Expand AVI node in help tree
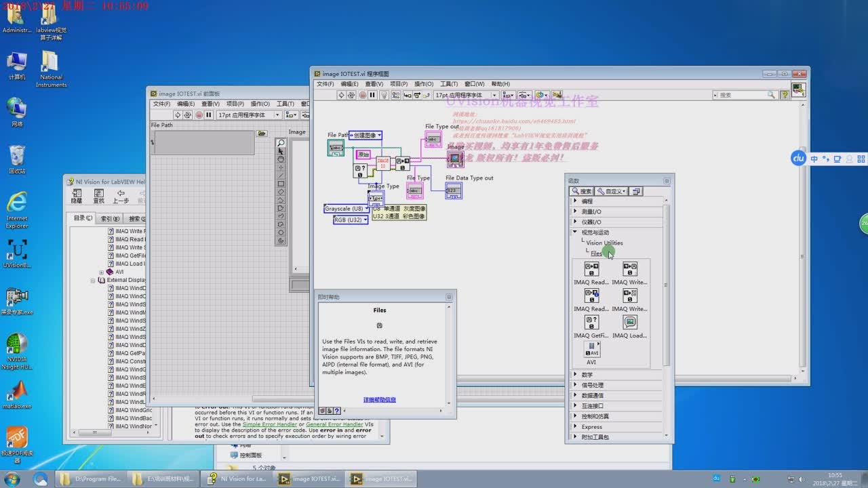868x488 pixels. 101,272
